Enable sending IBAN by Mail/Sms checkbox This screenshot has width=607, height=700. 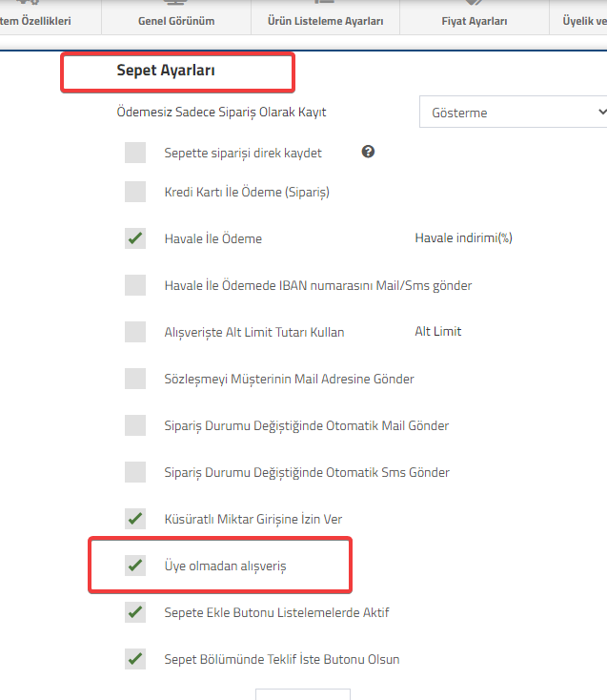point(135,285)
